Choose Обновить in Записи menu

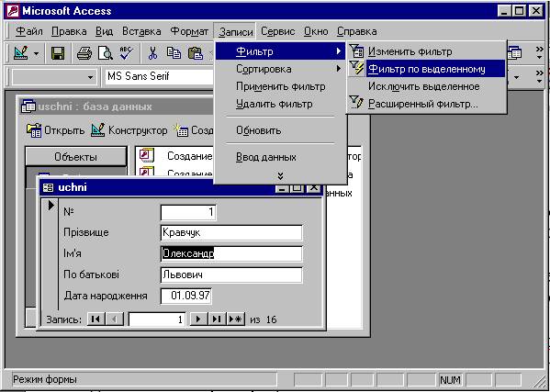(280, 130)
